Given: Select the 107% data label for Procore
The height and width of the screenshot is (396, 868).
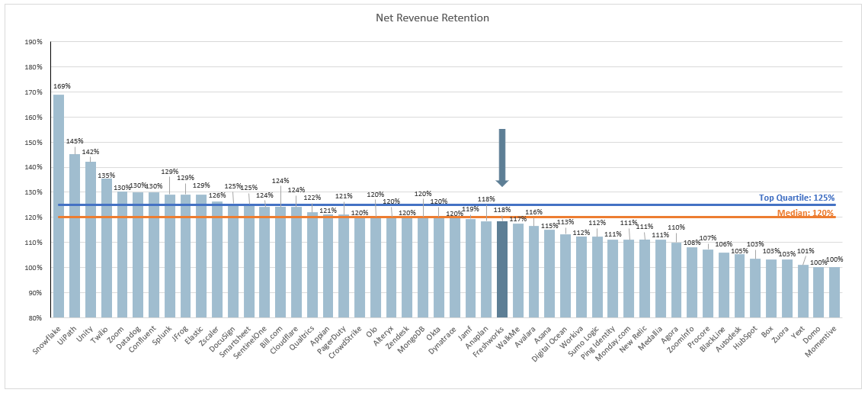Looking at the screenshot, I should [x=709, y=239].
